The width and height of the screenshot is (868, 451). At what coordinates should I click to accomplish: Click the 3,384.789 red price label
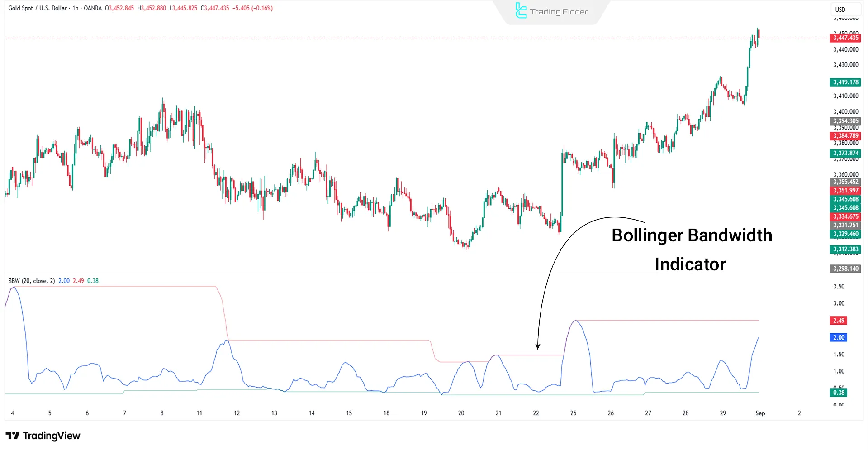[x=845, y=136]
